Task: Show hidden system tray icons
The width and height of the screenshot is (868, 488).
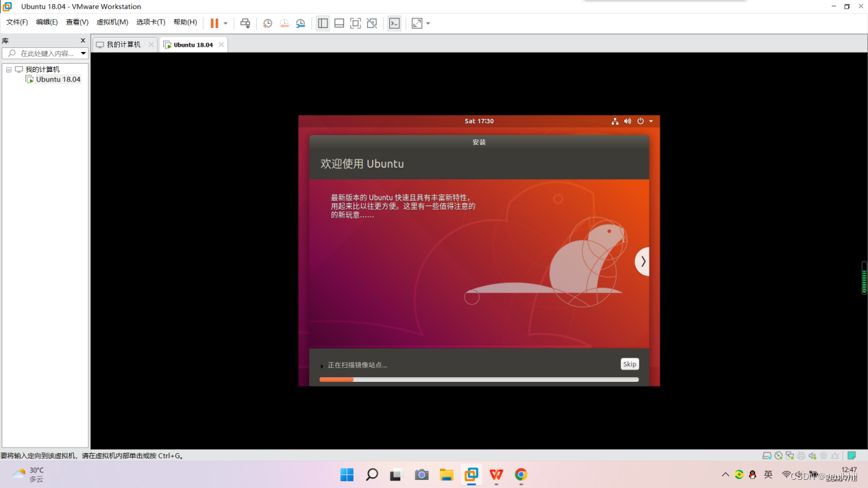Action: (x=726, y=474)
